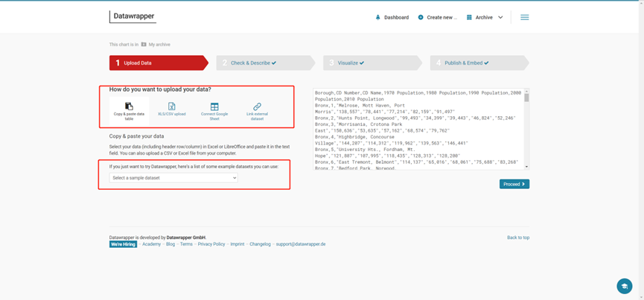
Task: Open the Create new menu item
Action: point(442,18)
